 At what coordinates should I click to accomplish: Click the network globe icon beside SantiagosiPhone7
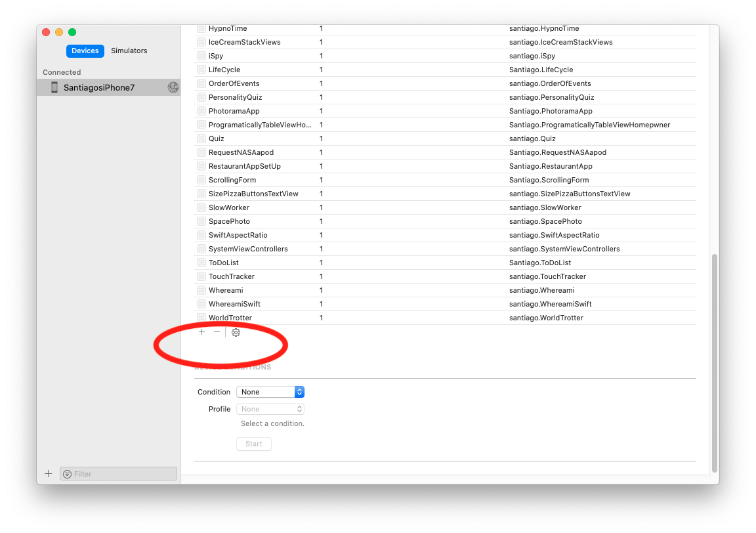[x=173, y=87]
